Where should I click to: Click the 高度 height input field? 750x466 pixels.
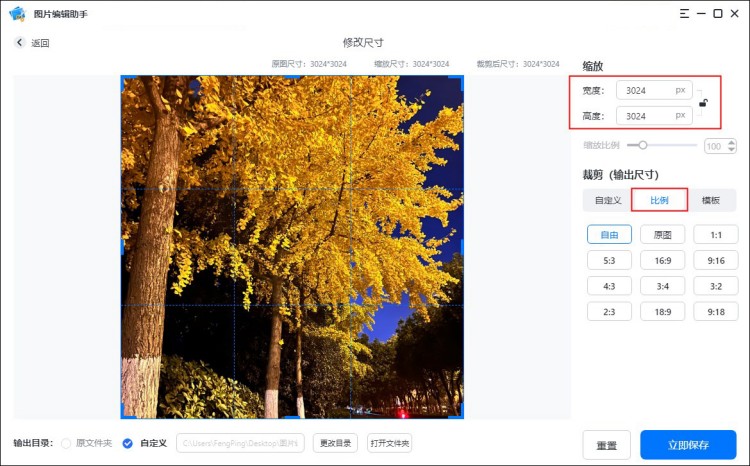pos(654,116)
